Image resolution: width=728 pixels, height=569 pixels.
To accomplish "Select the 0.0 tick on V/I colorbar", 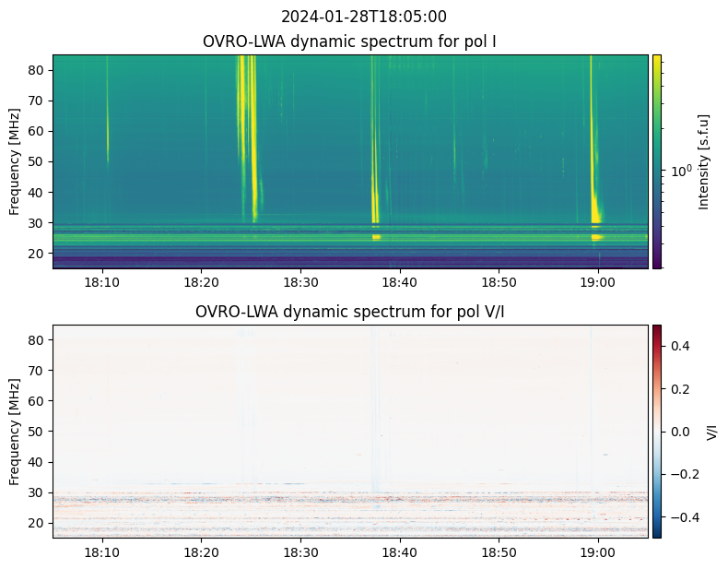I will [679, 431].
